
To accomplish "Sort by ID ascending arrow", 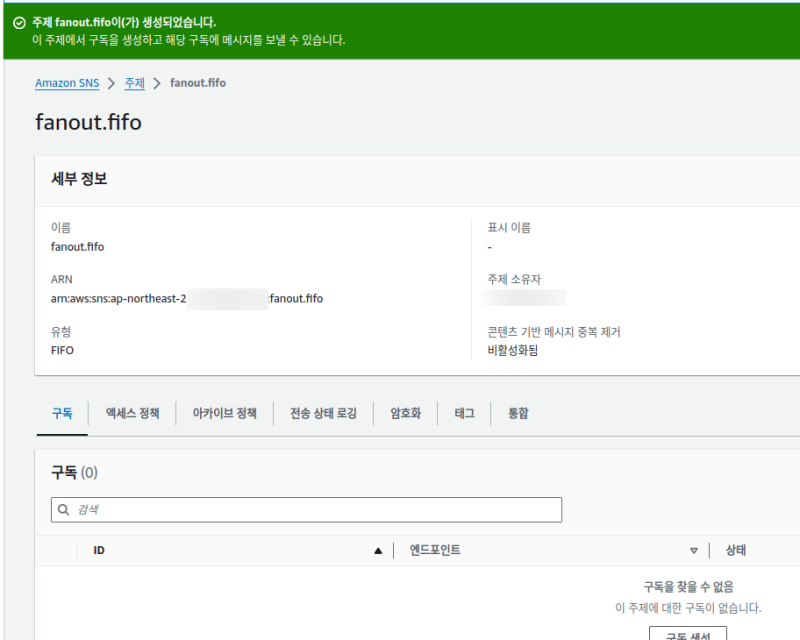I will (x=378, y=551).
